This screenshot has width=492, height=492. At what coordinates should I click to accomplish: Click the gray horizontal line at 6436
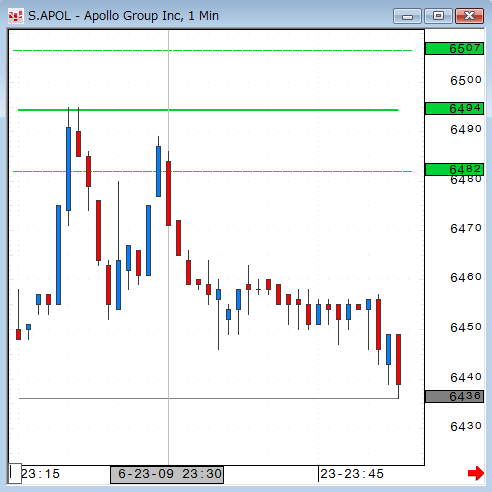208,398
